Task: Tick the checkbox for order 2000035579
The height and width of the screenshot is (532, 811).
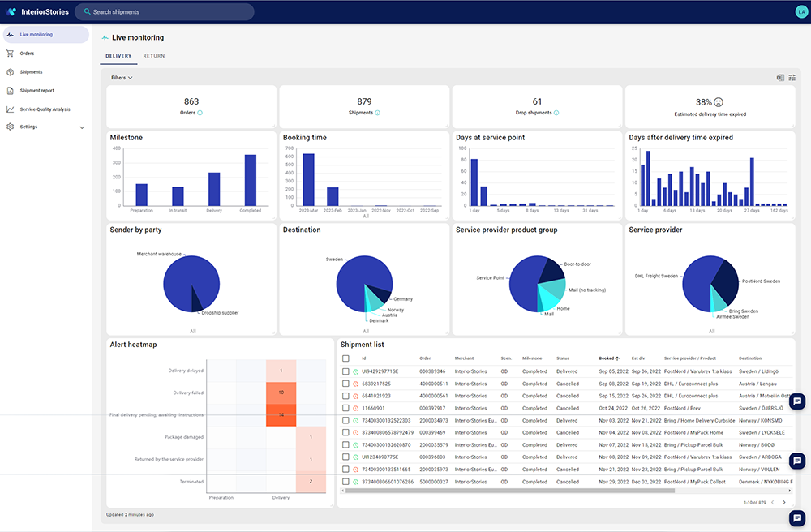Action: point(345,444)
